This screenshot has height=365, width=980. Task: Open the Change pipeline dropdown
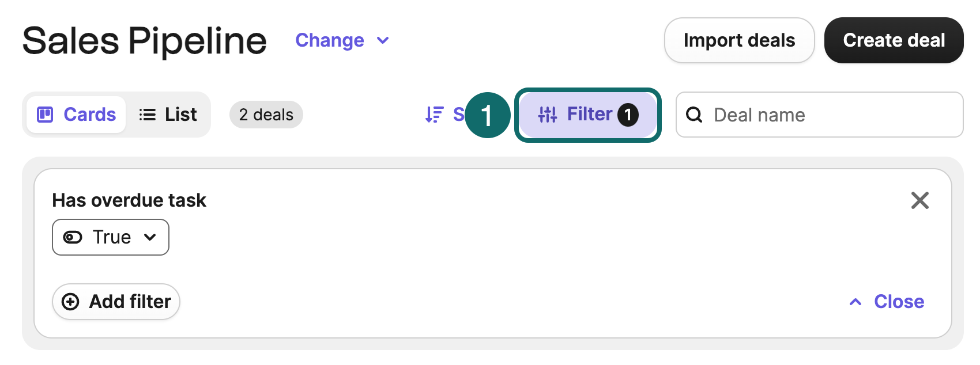click(342, 40)
